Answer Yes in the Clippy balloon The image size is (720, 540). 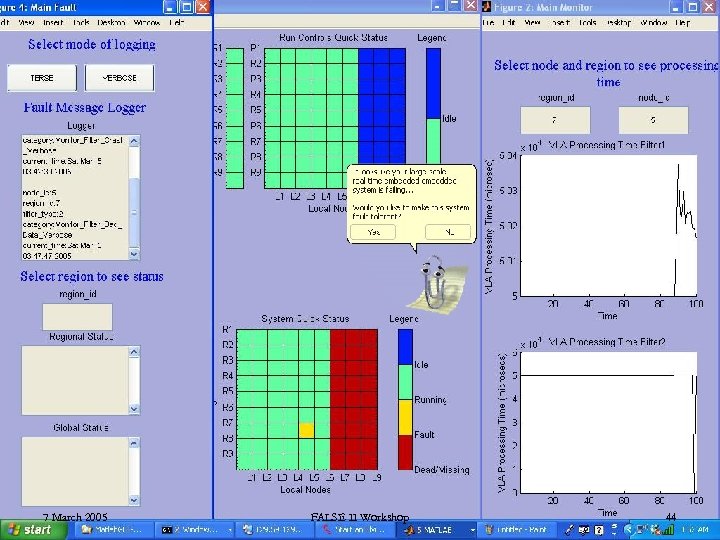pos(373,232)
